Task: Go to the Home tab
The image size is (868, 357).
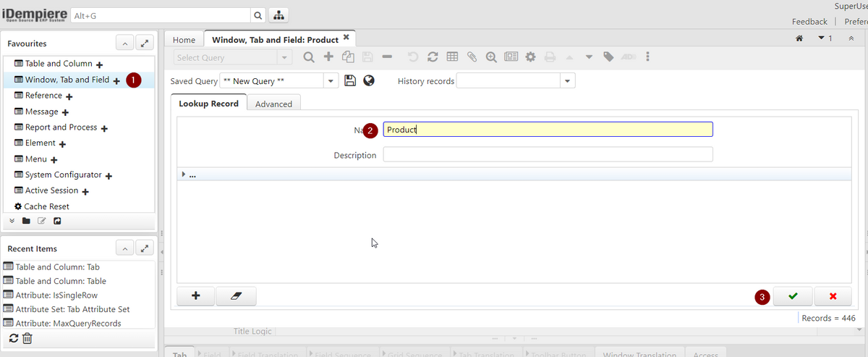Action: click(184, 40)
